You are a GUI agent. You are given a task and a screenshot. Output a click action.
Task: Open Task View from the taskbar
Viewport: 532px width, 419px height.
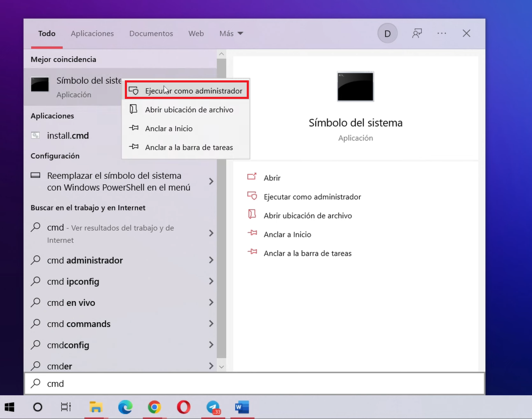(66, 407)
